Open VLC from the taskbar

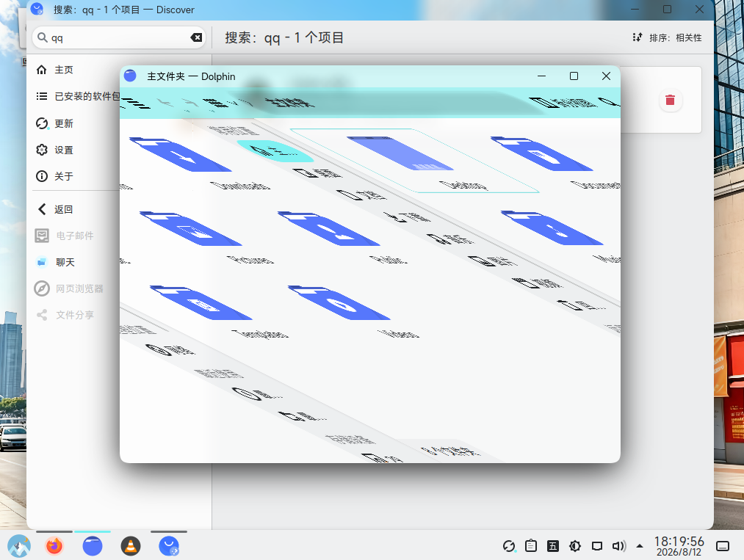point(131,546)
